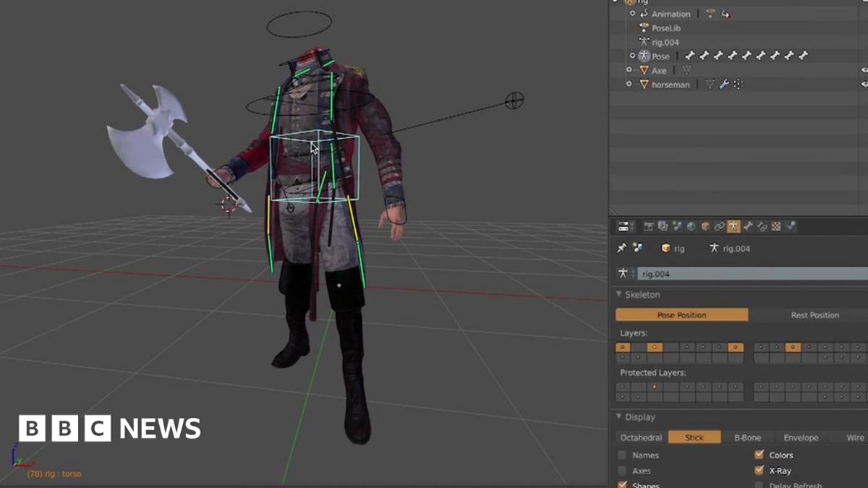Disable the X-Ray checkbox
This screenshot has height=488, width=868.
[759, 470]
